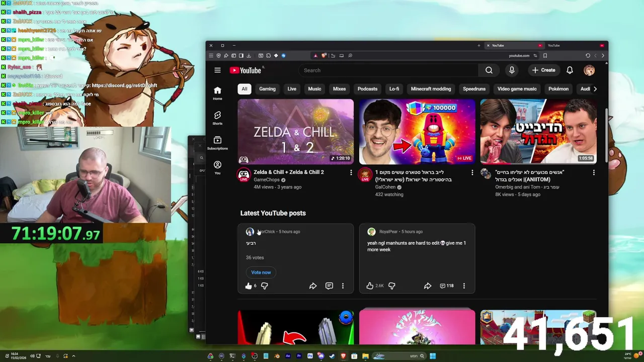Image resolution: width=644 pixels, height=362 pixels.
Task: Open Shorts in sidebar
Action: coord(217,118)
